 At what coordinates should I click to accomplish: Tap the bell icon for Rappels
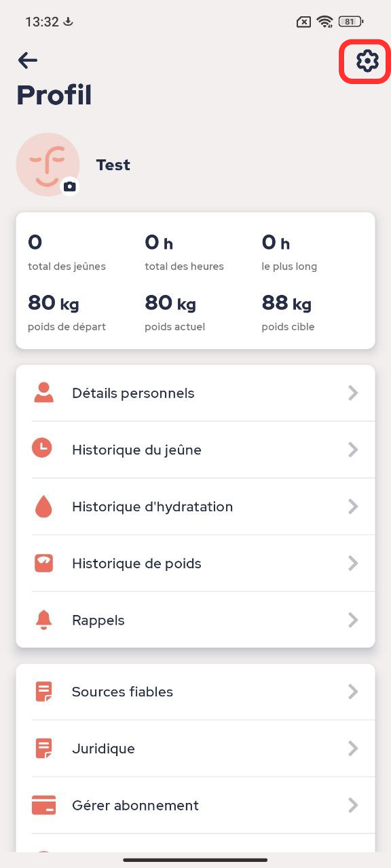point(43,620)
